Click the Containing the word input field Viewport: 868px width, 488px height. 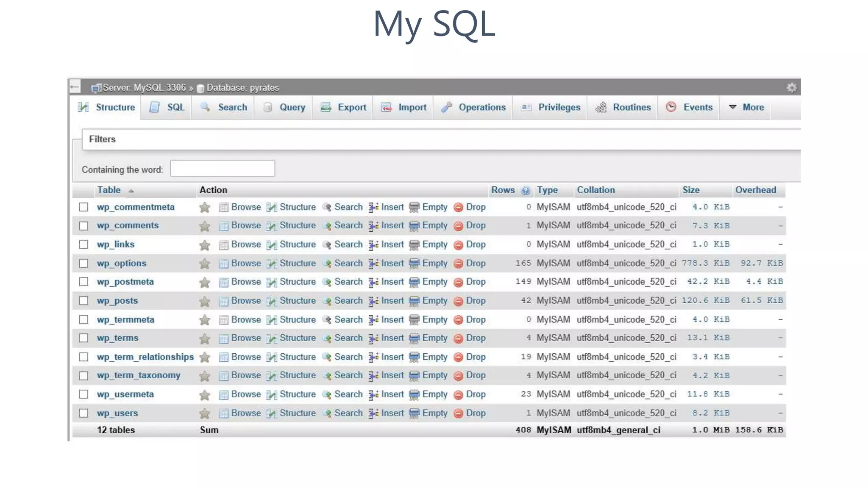[x=223, y=169]
